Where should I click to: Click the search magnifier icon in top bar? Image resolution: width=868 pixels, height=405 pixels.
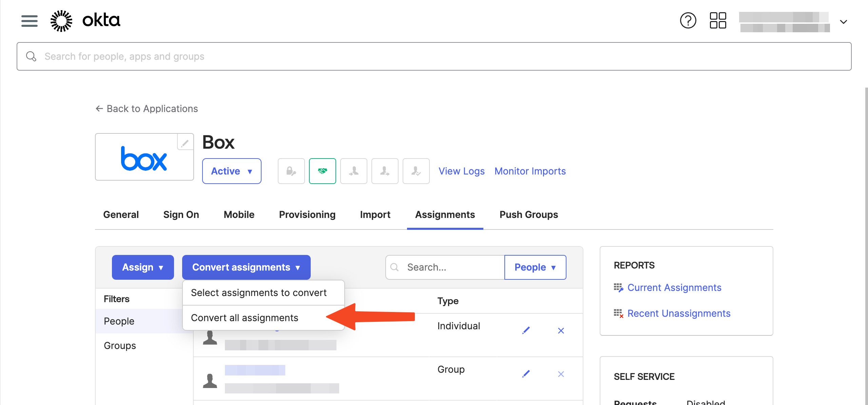[31, 56]
